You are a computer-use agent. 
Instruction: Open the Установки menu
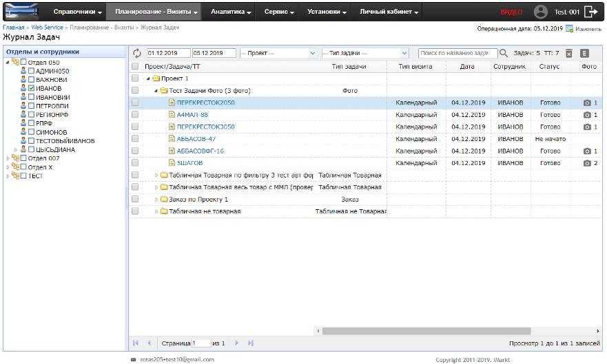point(327,12)
